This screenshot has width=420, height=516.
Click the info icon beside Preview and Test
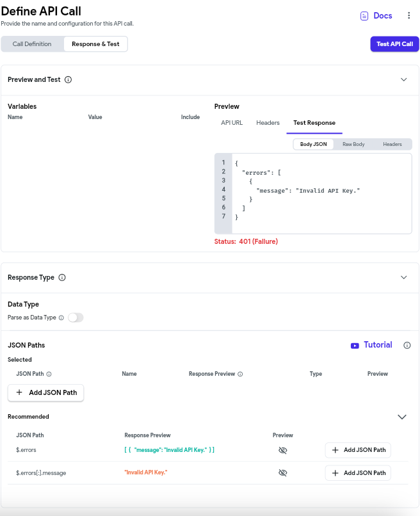[68, 79]
